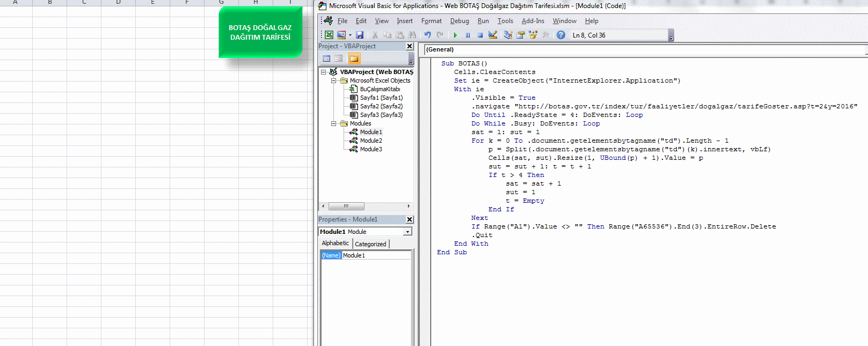The height and width of the screenshot is (346, 868).
Task: Open the Window menu
Action: click(x=565, y=21)
